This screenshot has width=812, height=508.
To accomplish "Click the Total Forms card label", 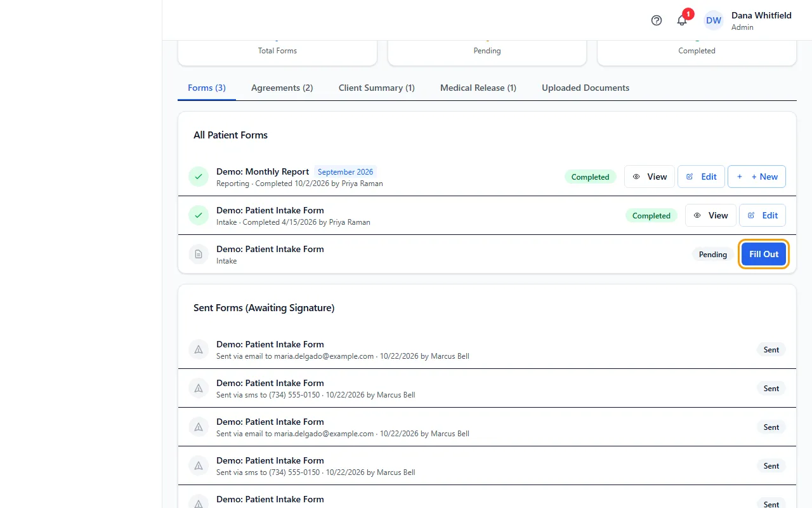I will 277,51.
